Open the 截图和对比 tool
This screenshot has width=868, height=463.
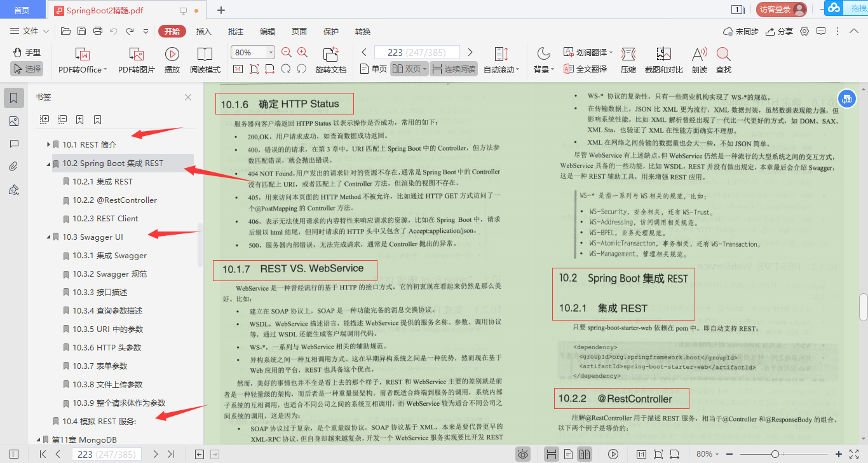(663, 60)
